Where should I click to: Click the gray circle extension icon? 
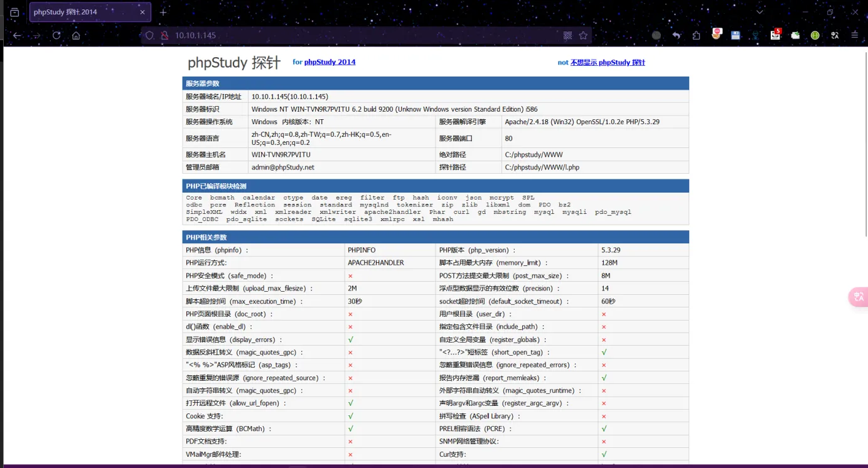click(x=656, y=36)
